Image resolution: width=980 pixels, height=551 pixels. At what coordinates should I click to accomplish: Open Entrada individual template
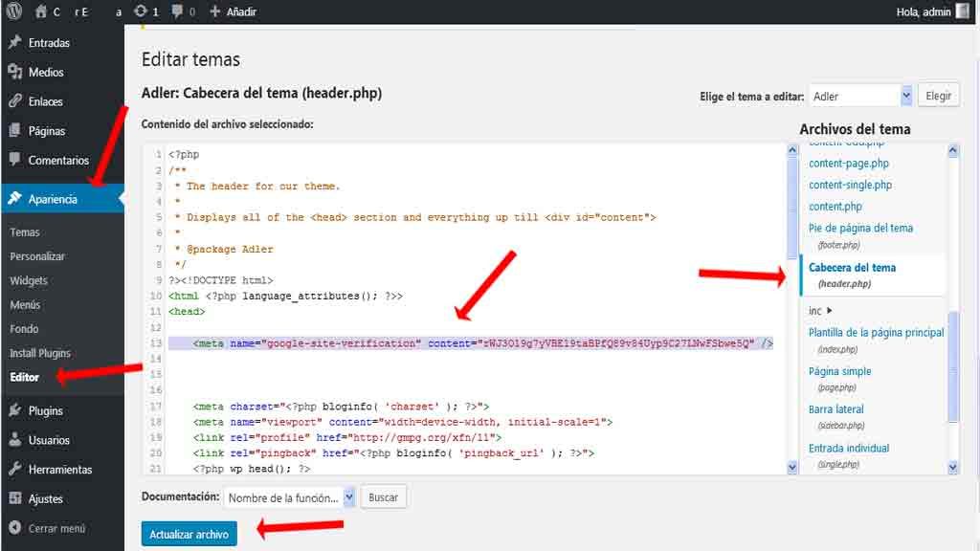(849, 448)
